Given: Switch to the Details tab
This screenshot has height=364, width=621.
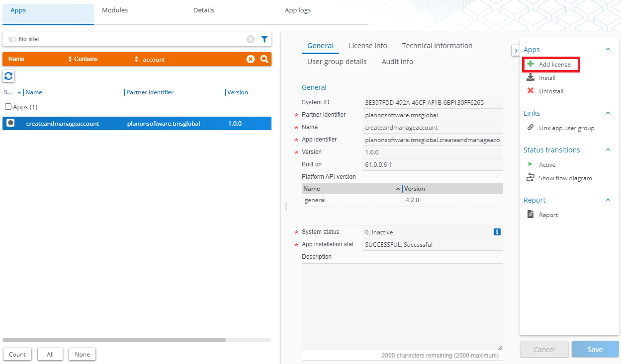Looking at the screenshot, I should click(204, 10).
